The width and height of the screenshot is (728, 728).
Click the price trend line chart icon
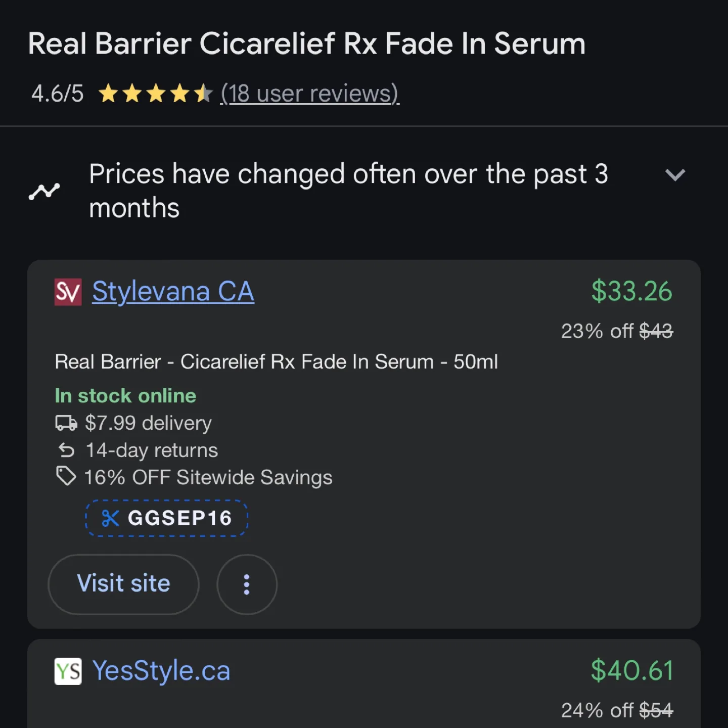point(44,190)
